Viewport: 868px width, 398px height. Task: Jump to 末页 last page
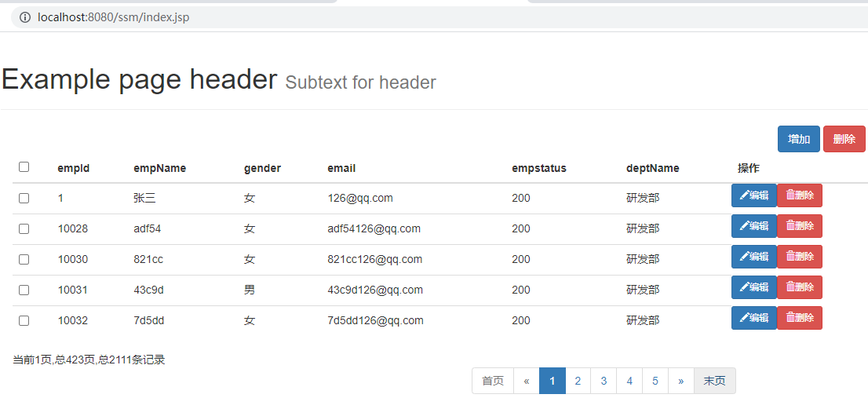[715, 381]
